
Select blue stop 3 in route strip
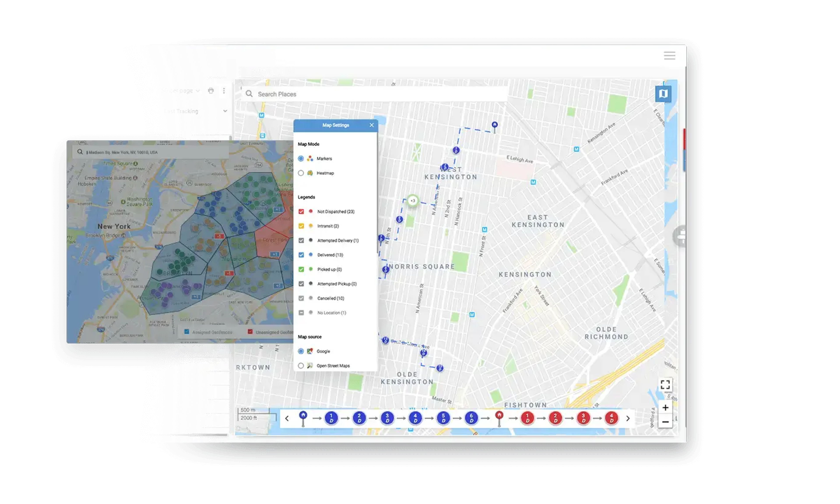[387, 418]
